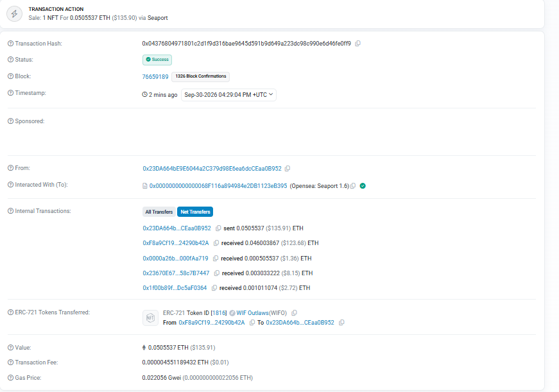Click the Ethereum diamond icon beside Value
The width and height of the screenshot is (559, 392).
144,348
